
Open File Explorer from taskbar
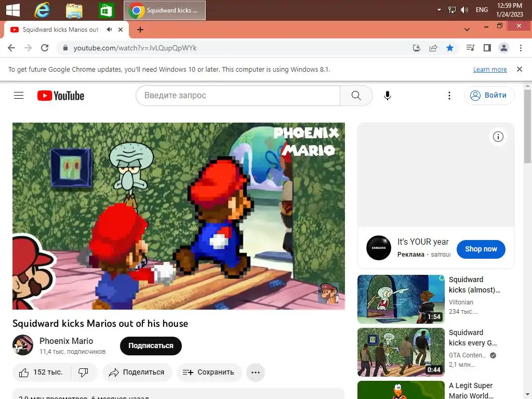(x=74, y=10)
